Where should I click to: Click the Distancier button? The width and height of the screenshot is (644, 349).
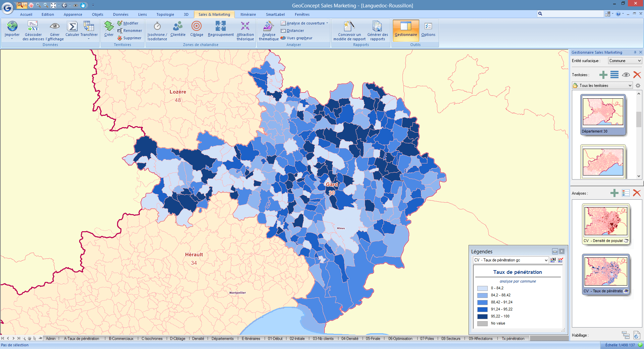(292, 31)
